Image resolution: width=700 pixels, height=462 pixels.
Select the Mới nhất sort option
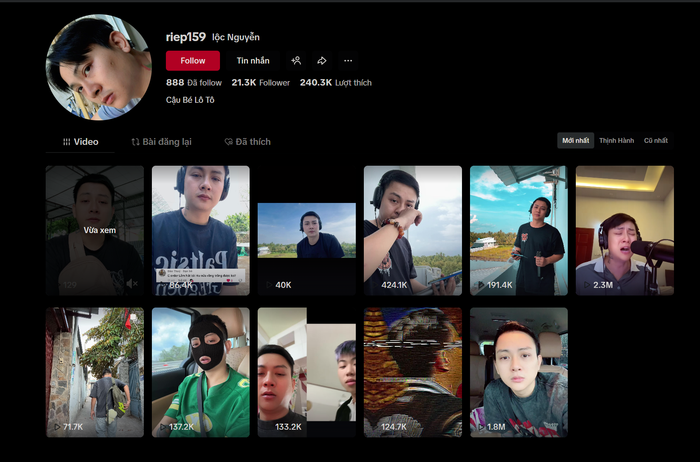[575, 141]
